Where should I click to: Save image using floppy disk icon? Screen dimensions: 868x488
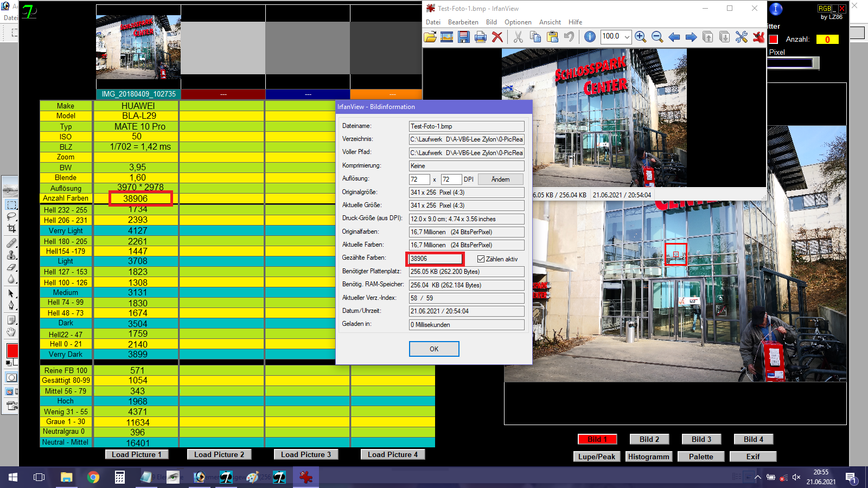(464, 37)
